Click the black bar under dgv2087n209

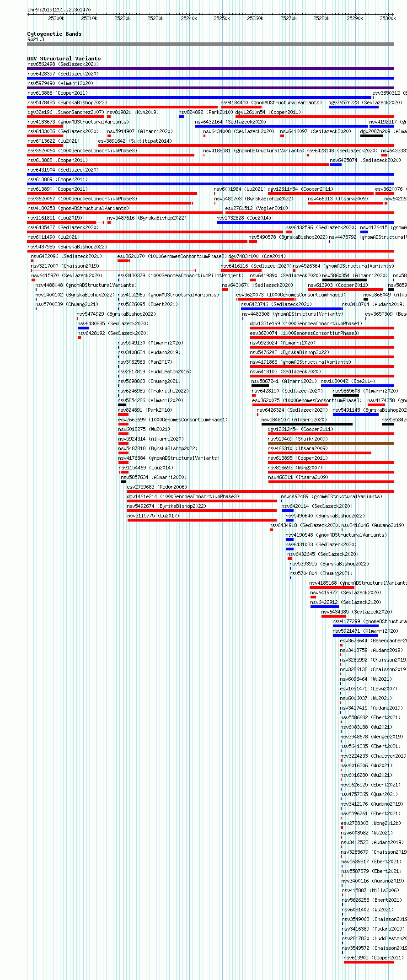[372, 136]
